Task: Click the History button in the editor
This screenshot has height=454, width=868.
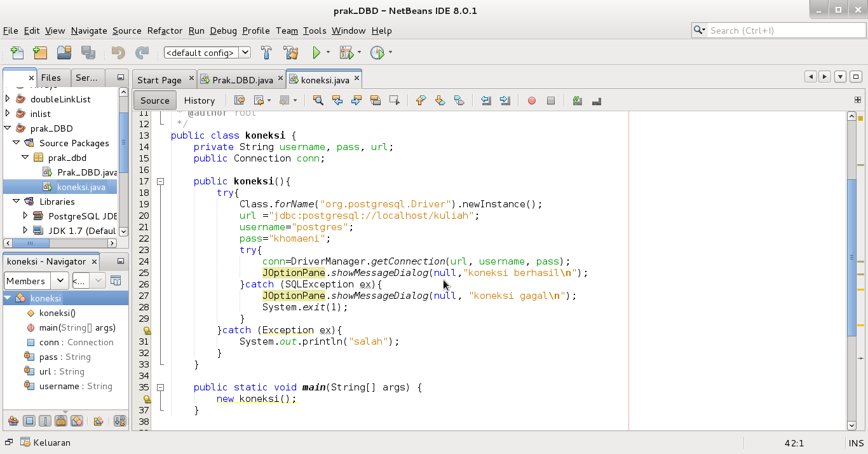Action: [200, 100]
